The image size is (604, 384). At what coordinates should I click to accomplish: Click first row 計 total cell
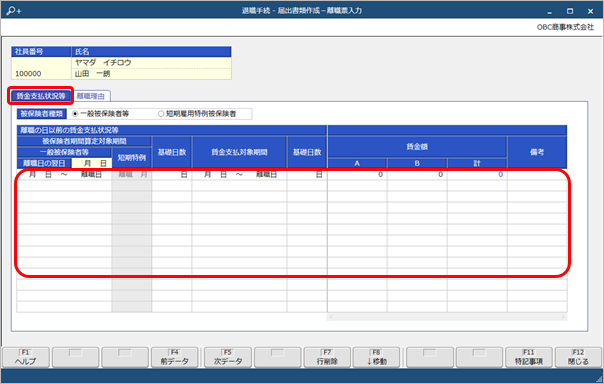coord(477,174)
